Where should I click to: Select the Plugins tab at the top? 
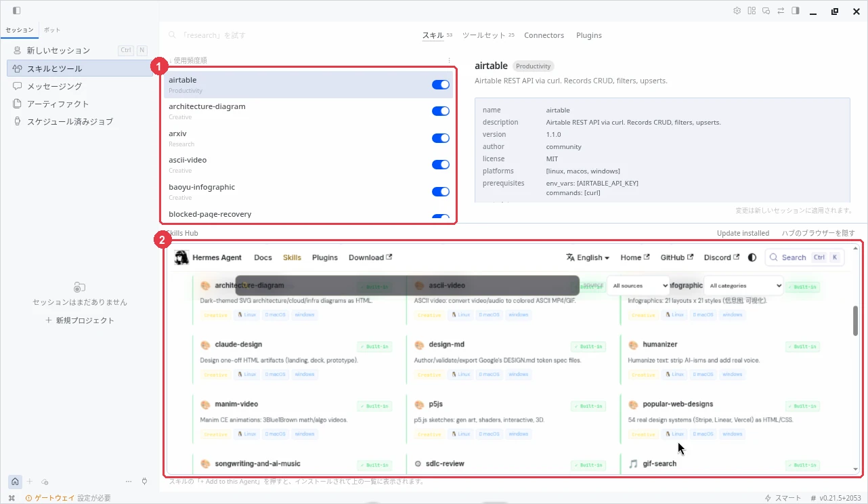click(x=589, y=35)
